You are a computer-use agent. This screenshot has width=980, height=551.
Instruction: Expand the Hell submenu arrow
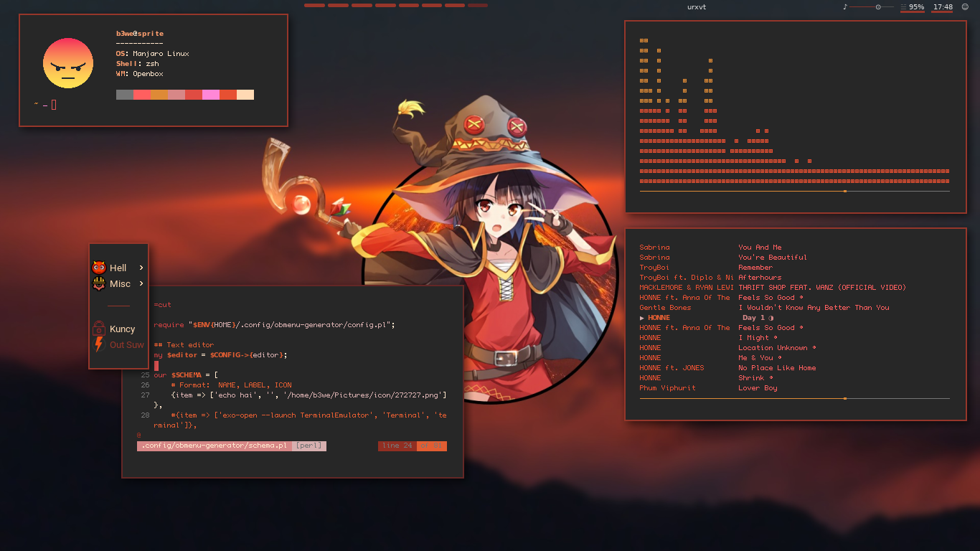(x=141, y=268)
